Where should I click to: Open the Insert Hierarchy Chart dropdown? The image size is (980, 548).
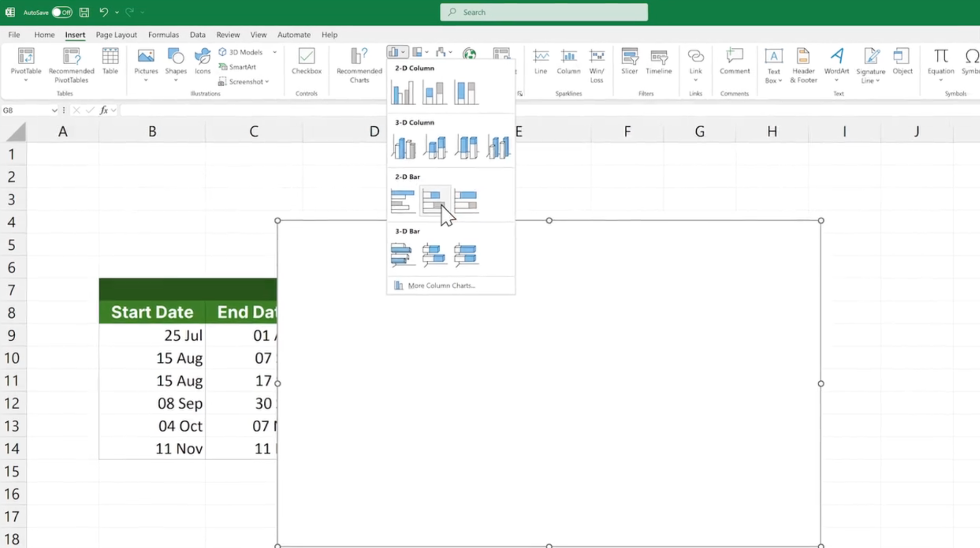point(420,52)
